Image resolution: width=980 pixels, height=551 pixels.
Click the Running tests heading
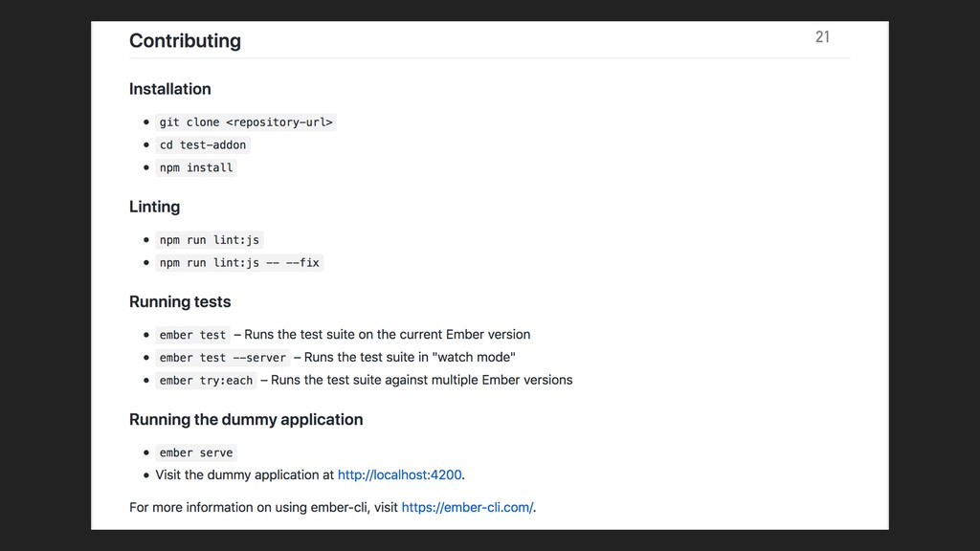pyautogui.click(x=180, y=301)
